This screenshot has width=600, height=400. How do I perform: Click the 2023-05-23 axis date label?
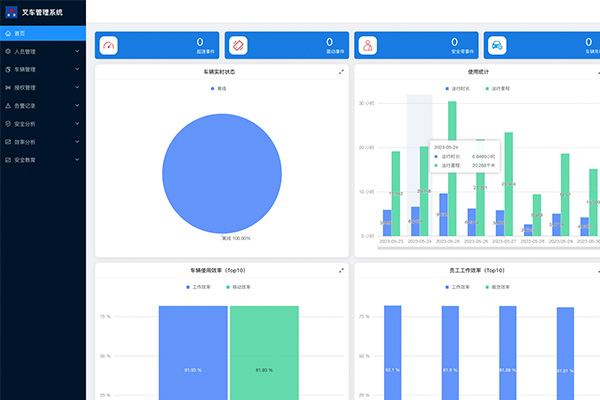(391, 242)
